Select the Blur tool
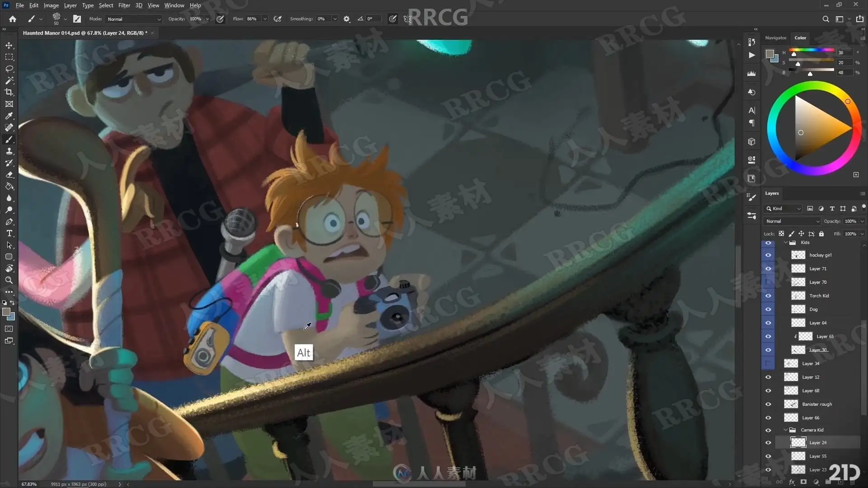The width and height of the screenshot is (868, 488). [9, 198]
